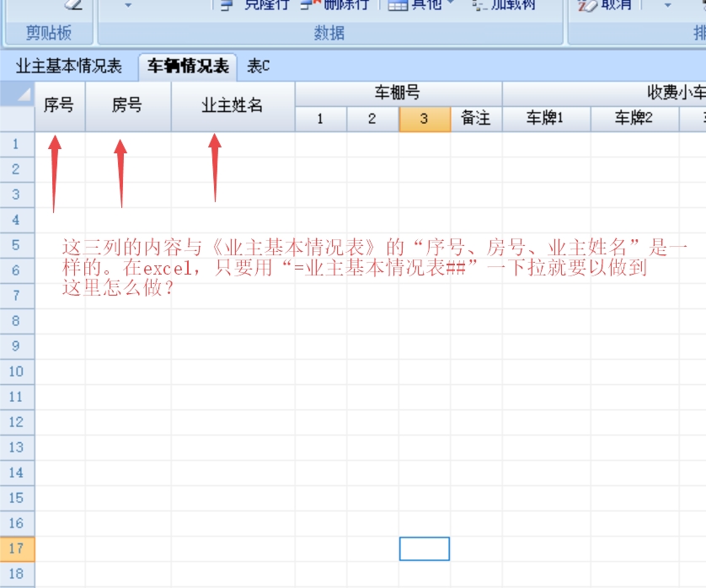This screenshot has width=706, height=588.
Task: Click the 加载树 load tree icon
Action: point(480,5)
